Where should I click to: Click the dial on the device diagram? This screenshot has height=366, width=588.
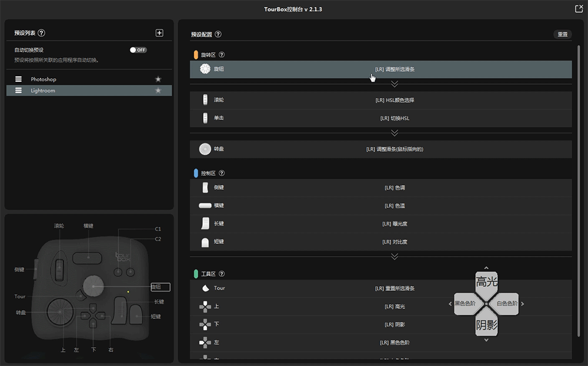click(61, 312)
